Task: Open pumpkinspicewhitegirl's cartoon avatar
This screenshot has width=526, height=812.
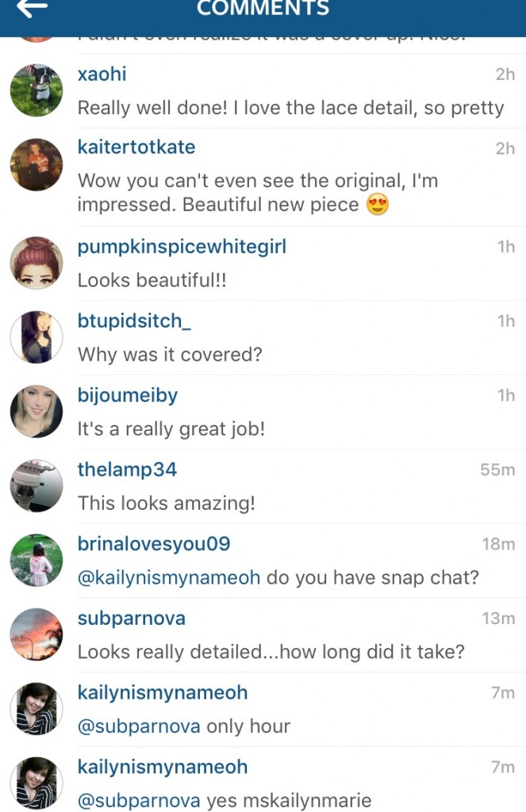Action: (x=36, y=263)
